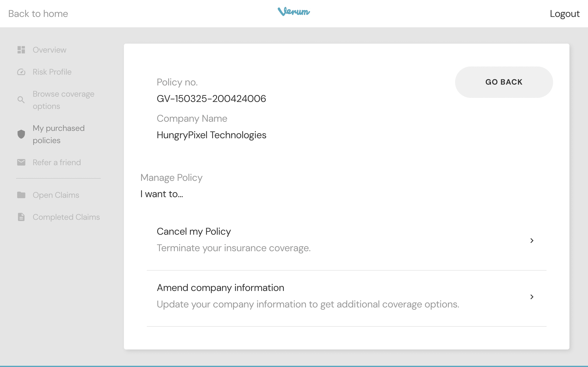Open My purchased policies section
Viewport: 588px width, 367px height.
pos(59,134)
